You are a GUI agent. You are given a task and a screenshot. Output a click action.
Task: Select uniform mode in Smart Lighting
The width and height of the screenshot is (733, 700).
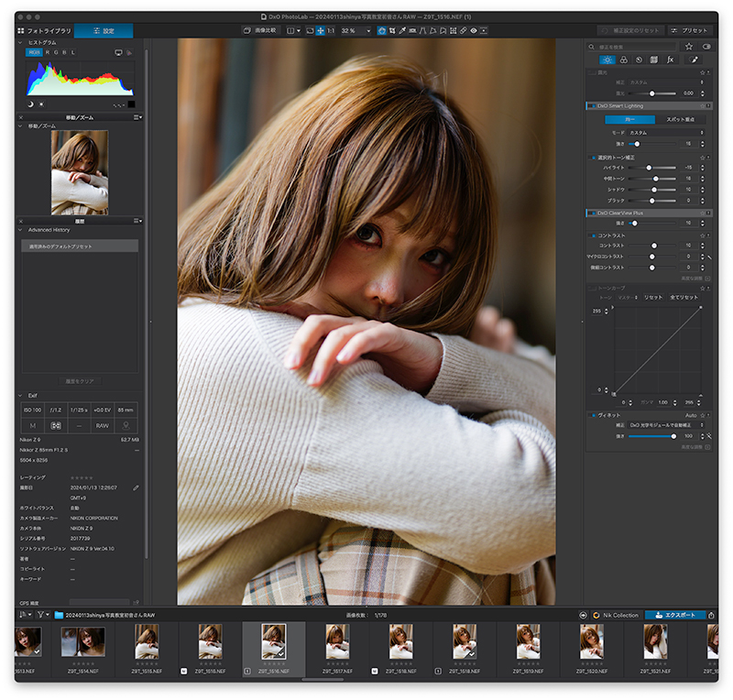629,120
